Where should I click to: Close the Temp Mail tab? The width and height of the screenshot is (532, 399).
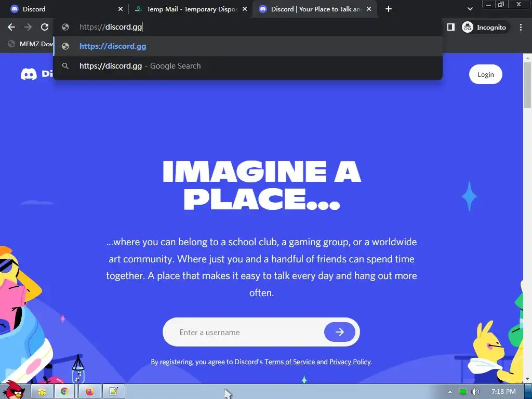tap(245, 9)
